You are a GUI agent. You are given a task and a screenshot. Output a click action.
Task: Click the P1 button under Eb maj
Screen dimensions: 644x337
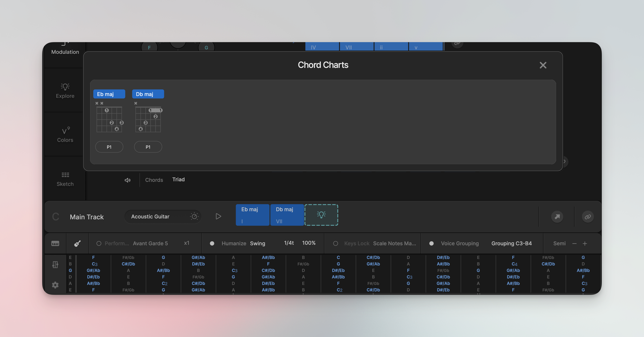pos(109,147)
